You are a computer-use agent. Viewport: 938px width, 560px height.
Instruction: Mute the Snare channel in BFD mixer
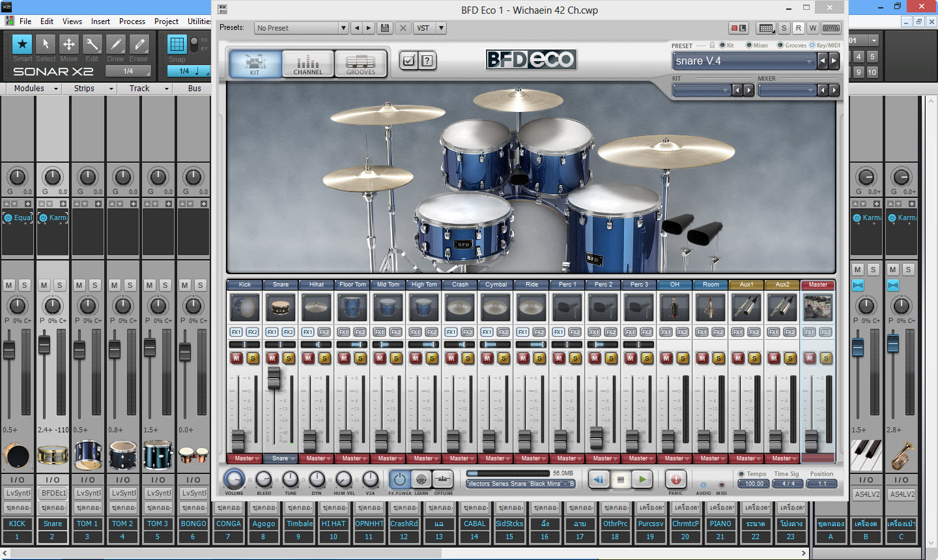pos(273,357)
